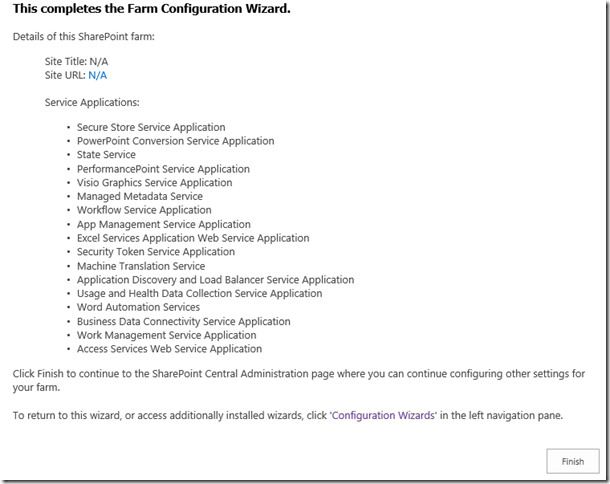Click Business Data Connectivity Service Application

click(184, 322)
